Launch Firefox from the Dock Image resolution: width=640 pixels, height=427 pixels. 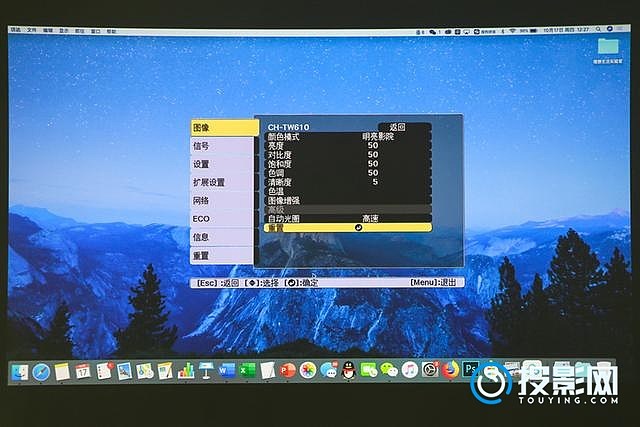450,370
